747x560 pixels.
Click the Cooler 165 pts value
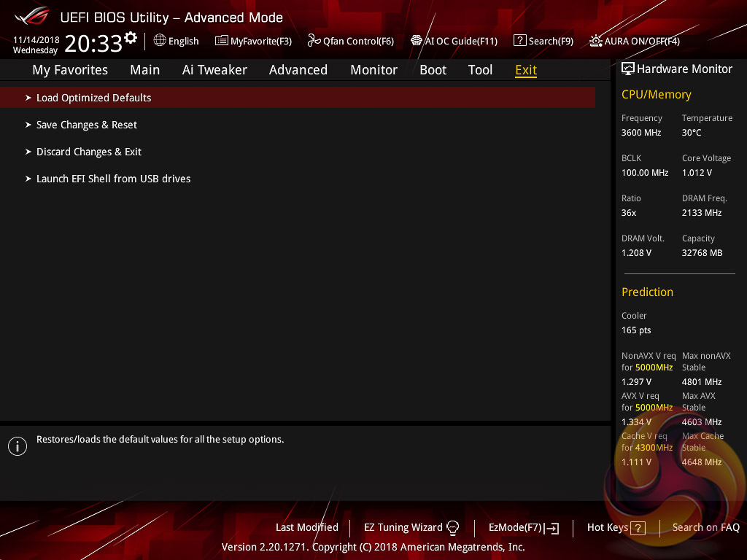coord(636,330)
